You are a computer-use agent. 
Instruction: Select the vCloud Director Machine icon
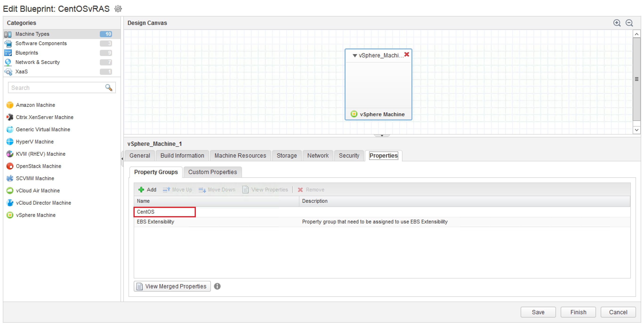click(10, 203)
